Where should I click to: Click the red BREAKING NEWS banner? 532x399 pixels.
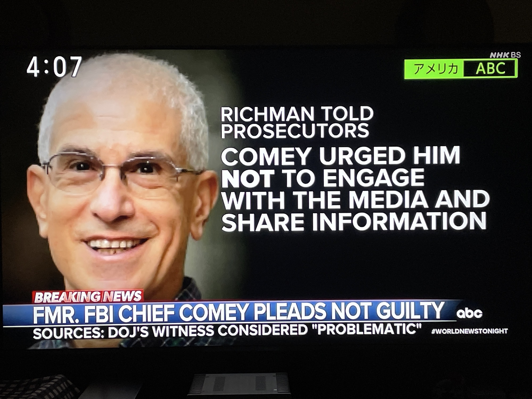88,297
